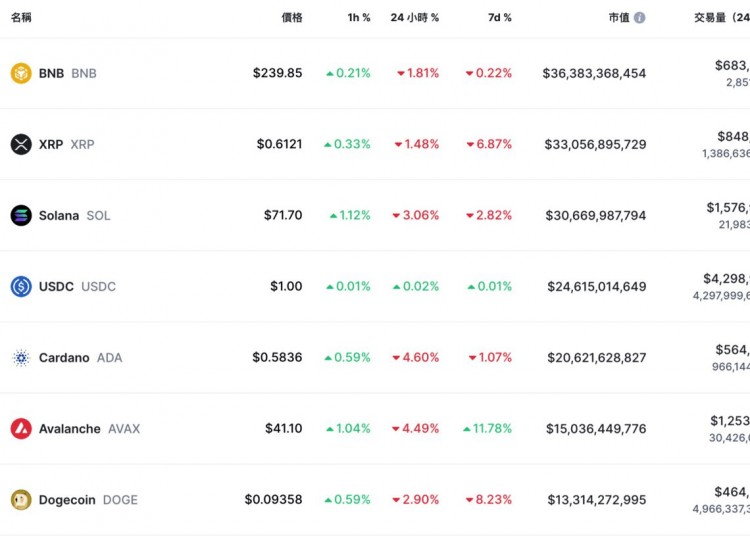Screen dimensions: 750x536
Task: Click Dogecoin price $0.09358
Action: (x=273, y=500)
